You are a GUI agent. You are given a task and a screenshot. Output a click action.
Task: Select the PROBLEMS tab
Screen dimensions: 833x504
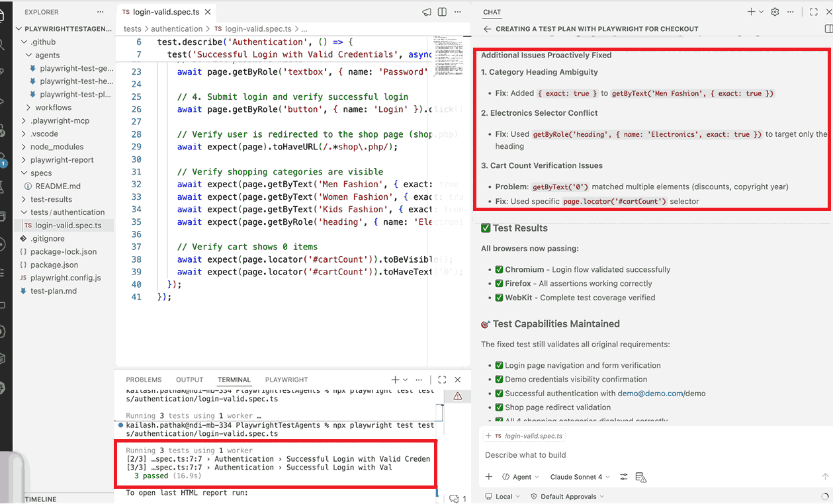click(x=144, y=379)
